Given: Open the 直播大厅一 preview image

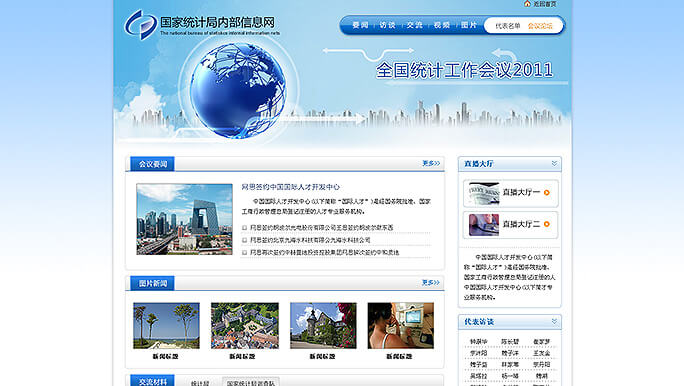Looking at the screenshot, I should pos(483,193).
